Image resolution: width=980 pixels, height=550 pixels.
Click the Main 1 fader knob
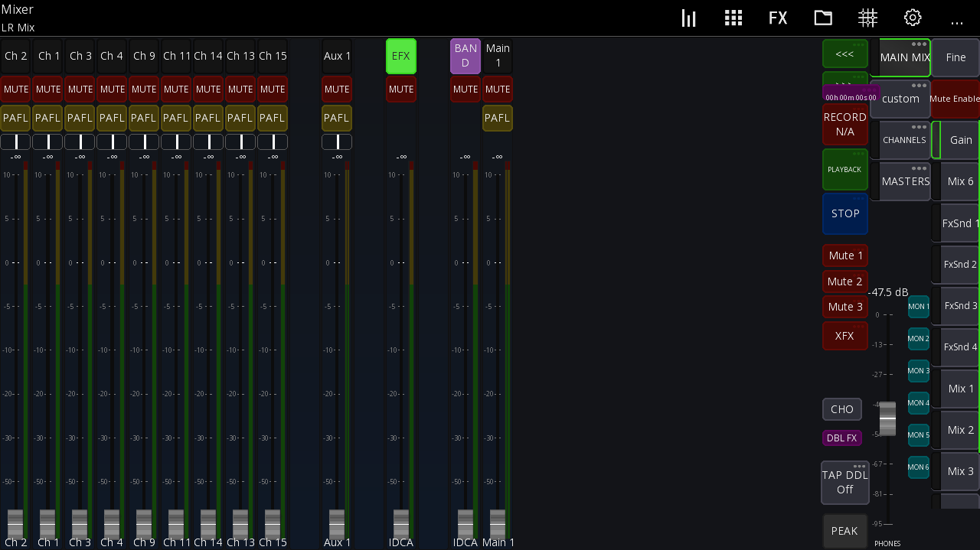(498, 523)
